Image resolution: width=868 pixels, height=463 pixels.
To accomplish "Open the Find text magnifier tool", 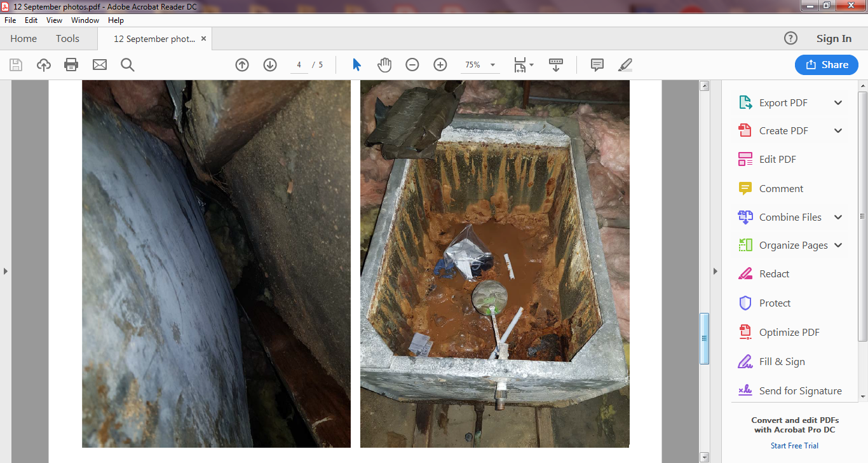I will pos(128,65).
